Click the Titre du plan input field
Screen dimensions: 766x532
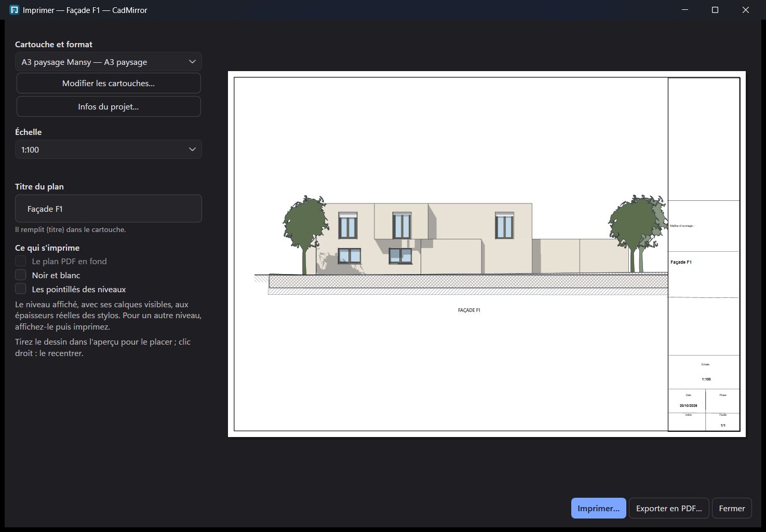[x=109, y=209]
